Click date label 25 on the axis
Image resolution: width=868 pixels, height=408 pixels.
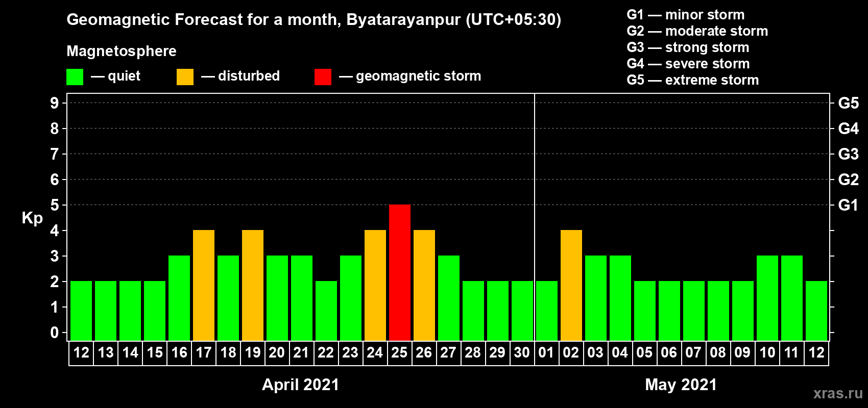[x=399, y=352]
